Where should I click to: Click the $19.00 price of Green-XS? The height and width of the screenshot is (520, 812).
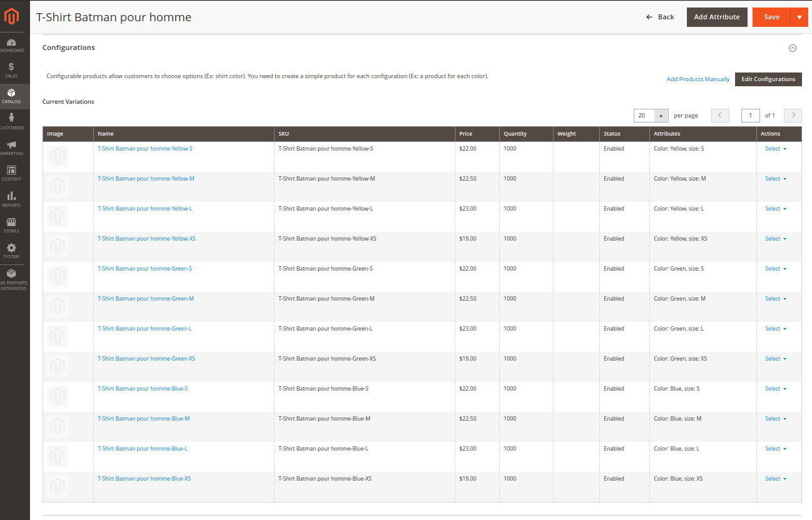click(x=467, y=359)
